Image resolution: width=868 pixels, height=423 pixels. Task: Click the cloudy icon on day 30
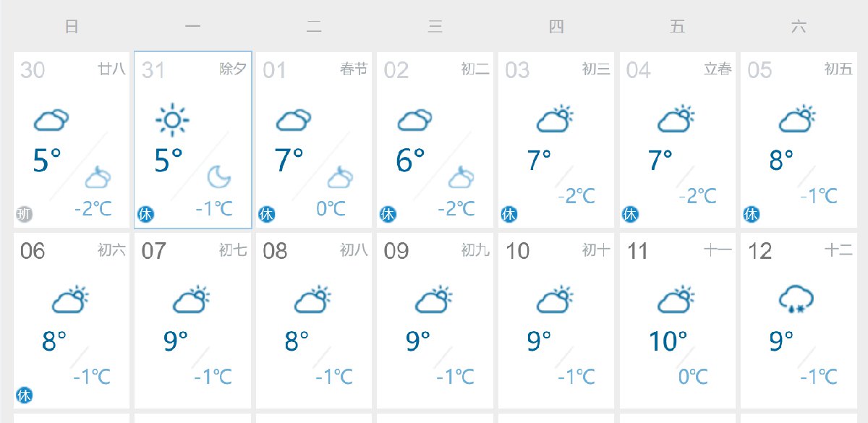point(51,120)
